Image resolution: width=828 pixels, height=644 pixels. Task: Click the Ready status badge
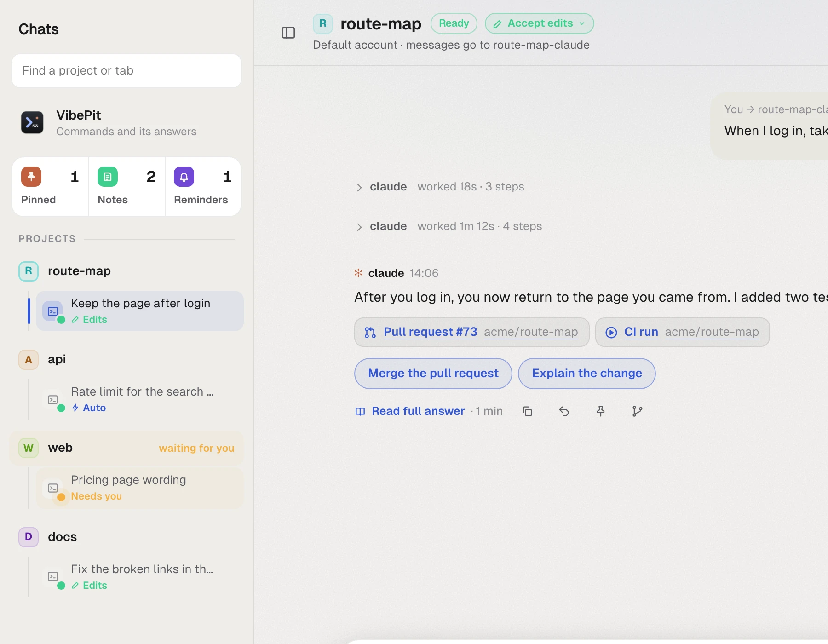454,23
